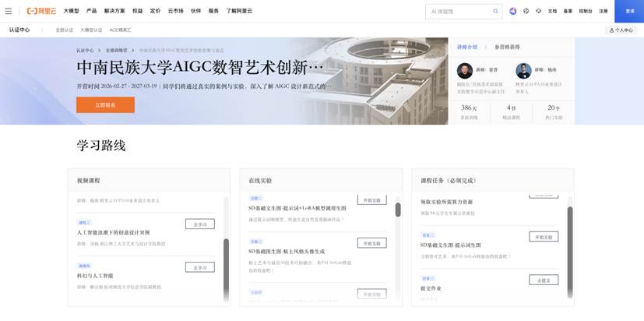Open the purple AI assistant icon
644x321 pixels.
[513, 12]
